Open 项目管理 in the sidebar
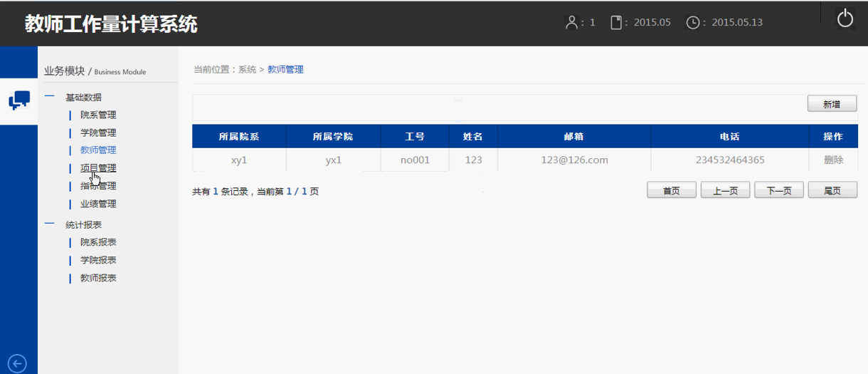 click(98, 168)
